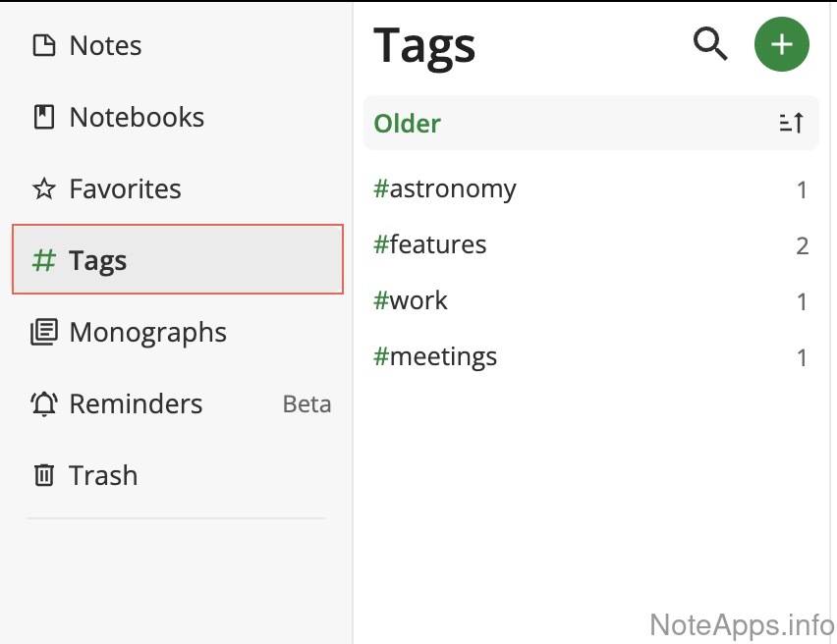Click the Reminders bell icon
The width and height of the screenshot is (837, 644).
click(43, 404)
